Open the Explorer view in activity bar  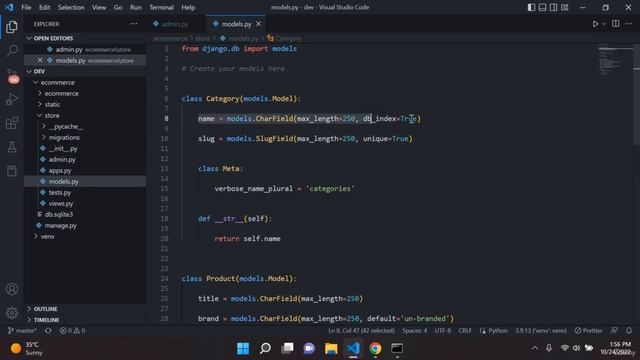pos(12,27)
